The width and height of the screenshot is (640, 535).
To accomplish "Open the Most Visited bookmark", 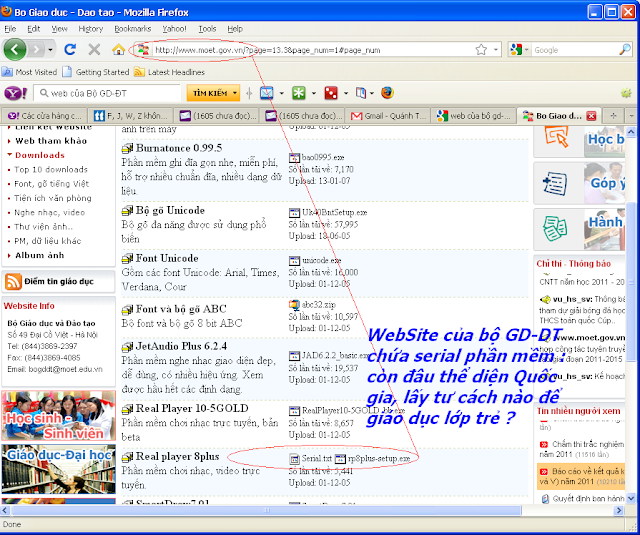I will click(x=29, y=72).
